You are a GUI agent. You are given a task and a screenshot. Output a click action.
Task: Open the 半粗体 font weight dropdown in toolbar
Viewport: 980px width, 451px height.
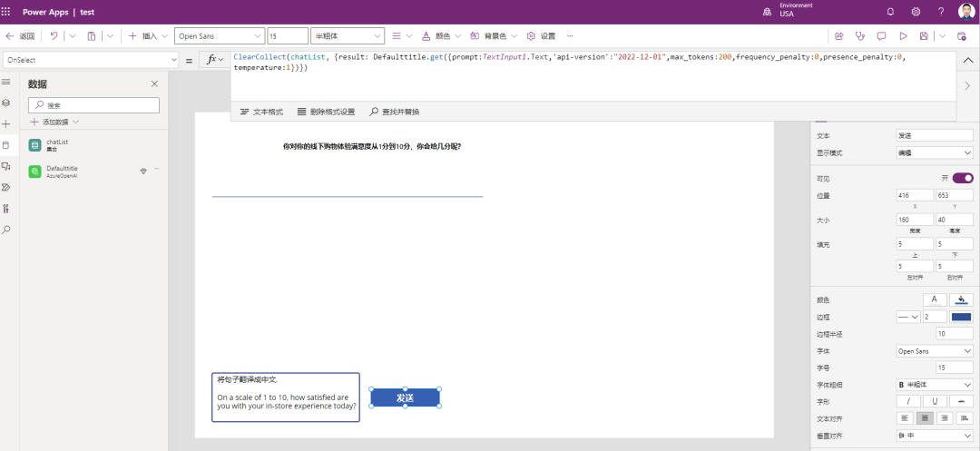(x=348, y=36)
